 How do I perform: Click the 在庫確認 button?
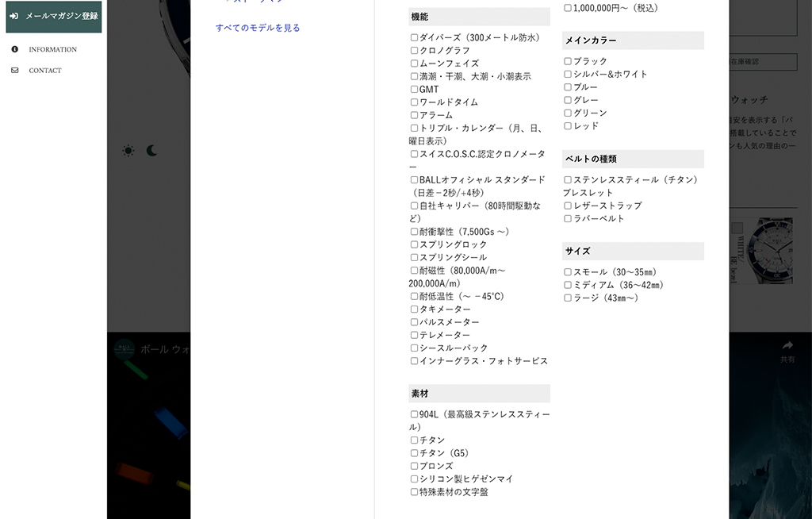(x=763, y=63)
